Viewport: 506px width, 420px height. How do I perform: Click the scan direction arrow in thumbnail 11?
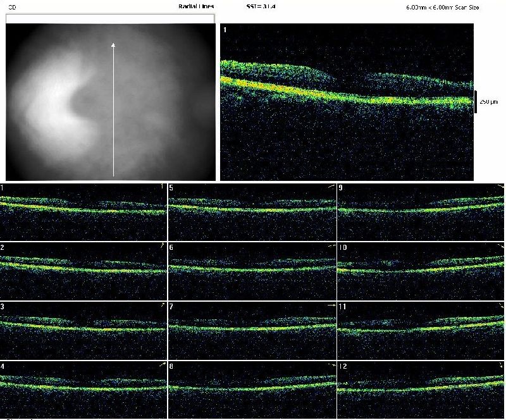(500, 306)
